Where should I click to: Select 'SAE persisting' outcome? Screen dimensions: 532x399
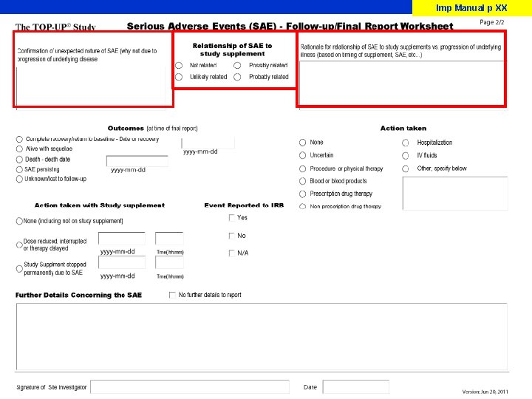pos(19,169)
